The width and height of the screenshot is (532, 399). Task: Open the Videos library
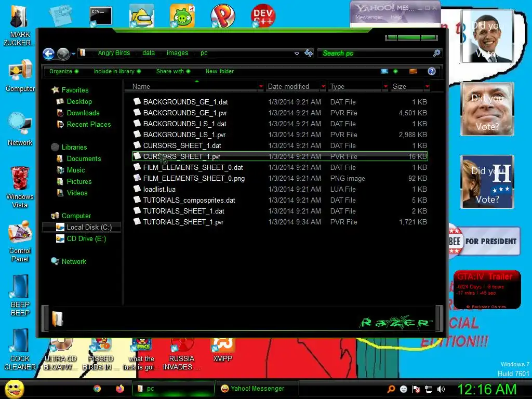77,193
